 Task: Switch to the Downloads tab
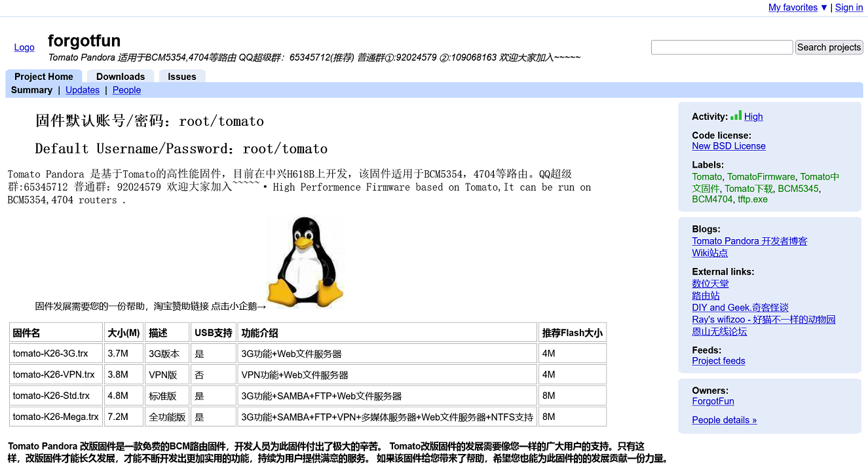pyautogui.click(x=121, y=77)
